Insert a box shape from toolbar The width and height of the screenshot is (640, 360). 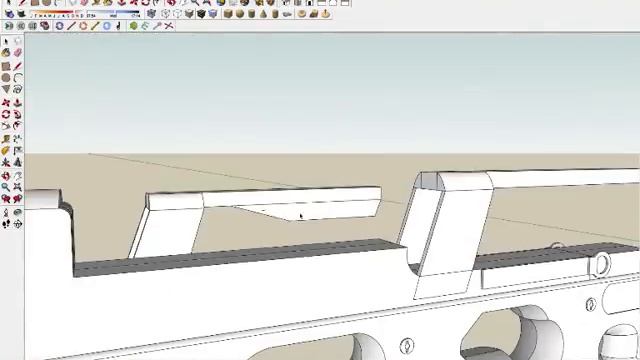click(228, 14)
